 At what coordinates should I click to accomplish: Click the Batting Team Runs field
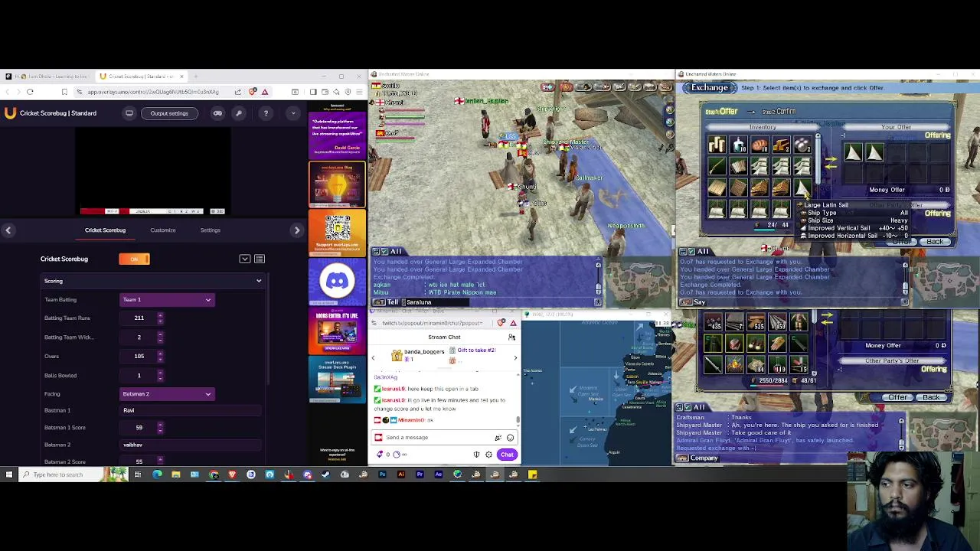click(x=139, y=318)
